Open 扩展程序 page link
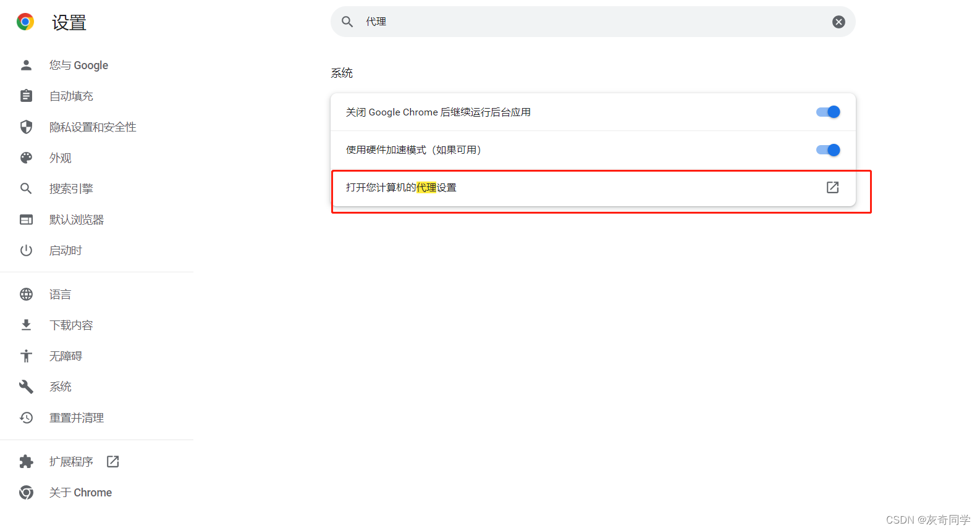This screenshot has height=531, width=980. coord(71,461)
